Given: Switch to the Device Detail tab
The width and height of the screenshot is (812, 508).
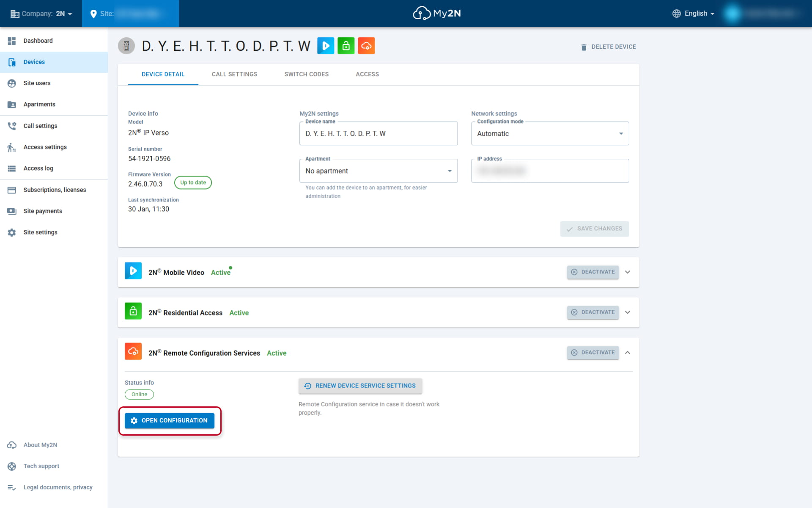Looking at the screenshot, I should point(163,75).
